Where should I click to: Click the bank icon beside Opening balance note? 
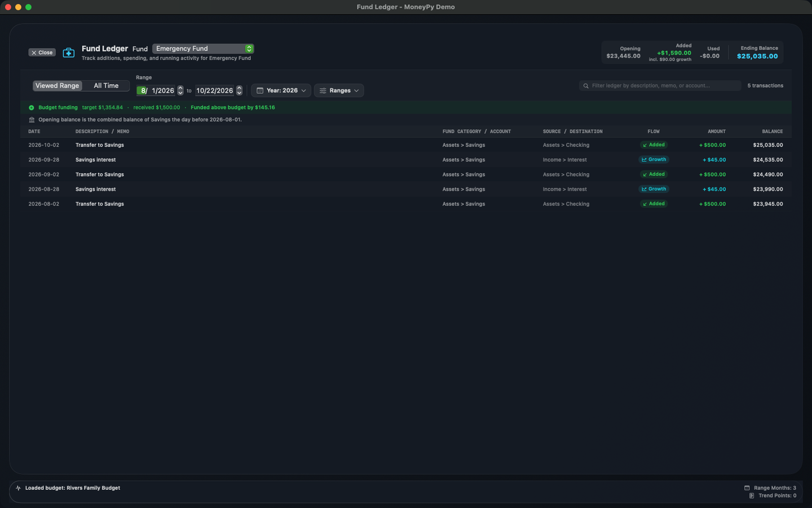(32, 120)
